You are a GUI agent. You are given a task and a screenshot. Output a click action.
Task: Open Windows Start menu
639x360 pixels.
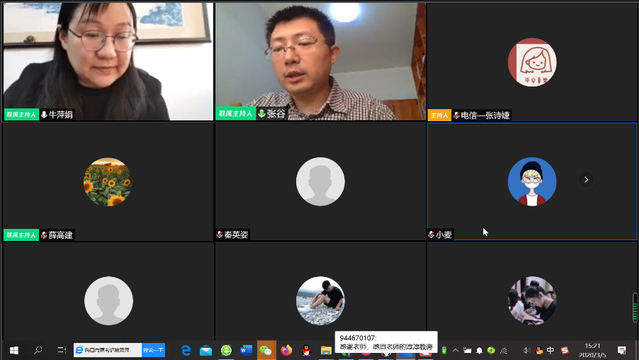tap(14, 350)
